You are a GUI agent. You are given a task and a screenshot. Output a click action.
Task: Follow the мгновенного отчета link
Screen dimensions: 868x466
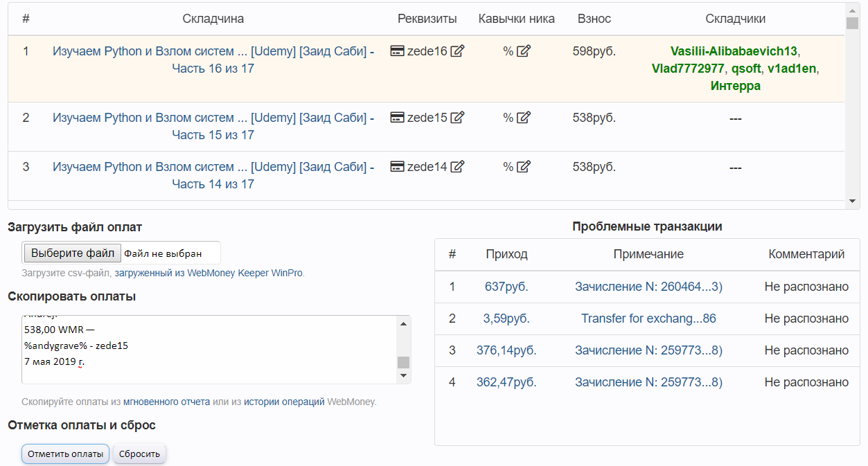(x=166, y=402)
